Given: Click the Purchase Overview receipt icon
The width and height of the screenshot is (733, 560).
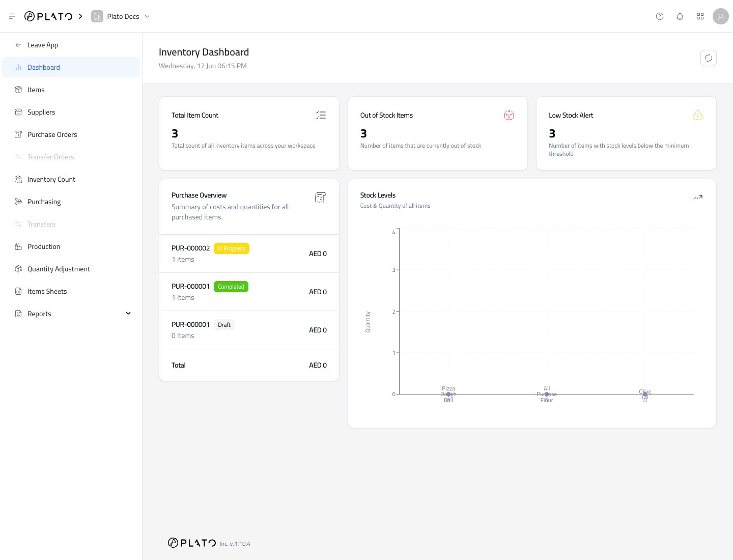Looking at the screenshot, I should (320, 198).
